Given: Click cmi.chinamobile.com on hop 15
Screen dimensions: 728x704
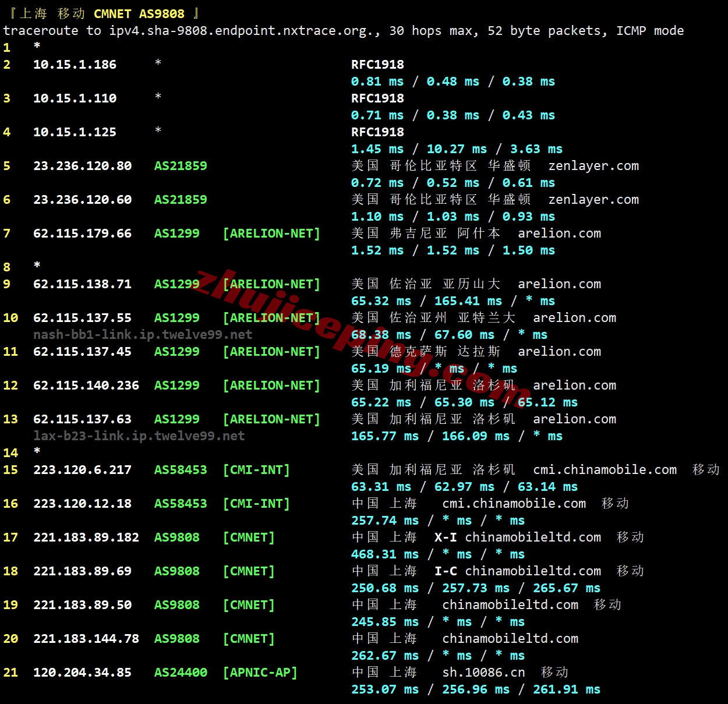Looking at the screenshot, I should tap(605, 470).
